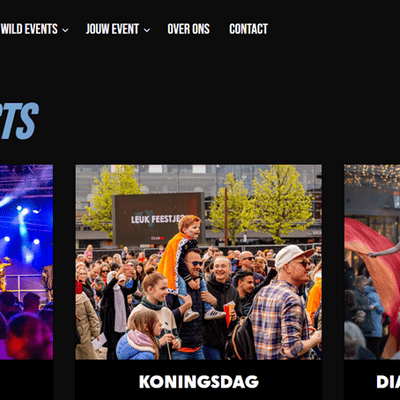Image resolution: width=400 pixels, height=400 pixels.
Task: Click the blue CTS page heading
Action: click(19, 121)
